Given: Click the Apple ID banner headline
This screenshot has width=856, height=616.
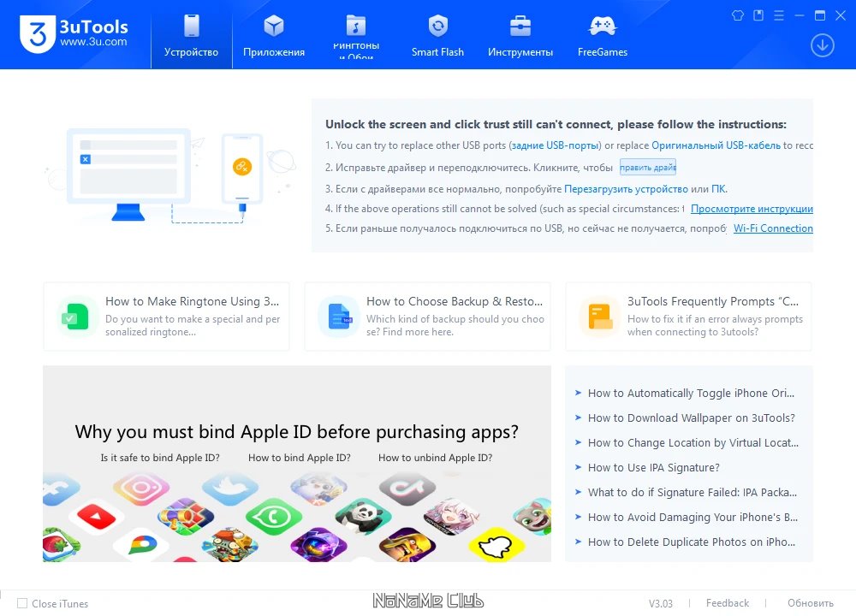Looking at the screenshot, I should coord(296,431).
